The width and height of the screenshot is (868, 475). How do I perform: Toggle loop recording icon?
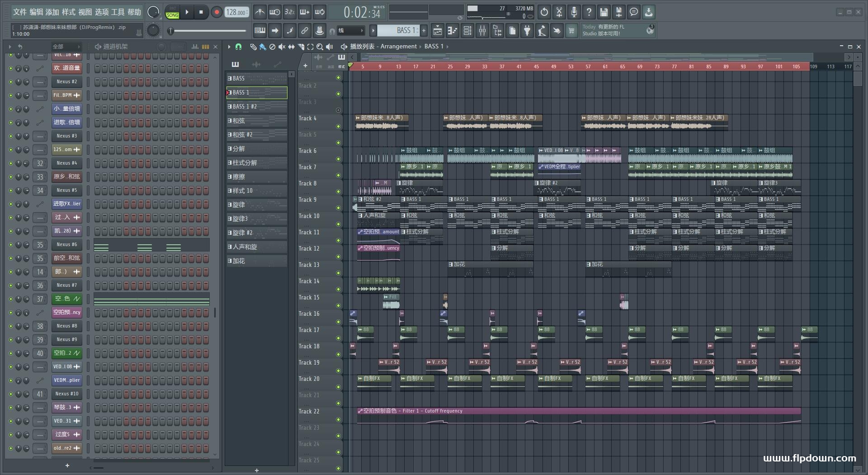coord(320,12)
